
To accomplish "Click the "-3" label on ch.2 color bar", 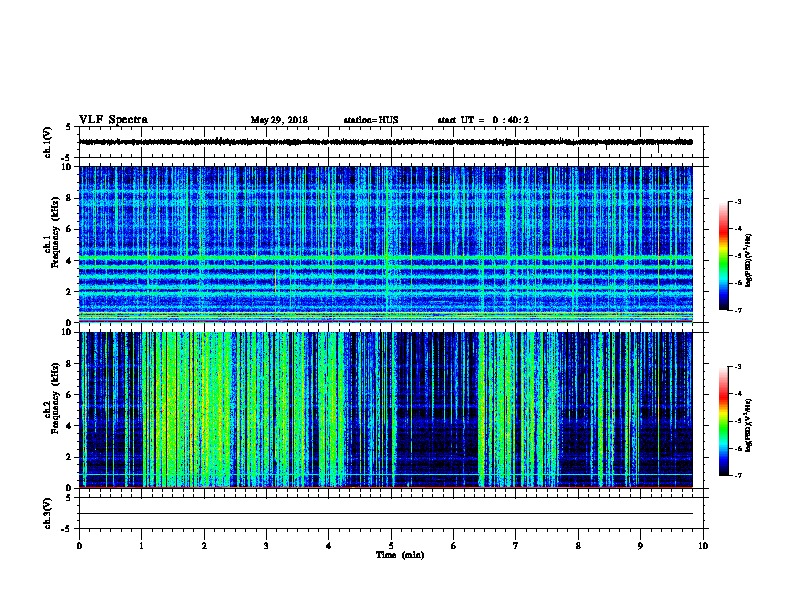I will [737, 367].
